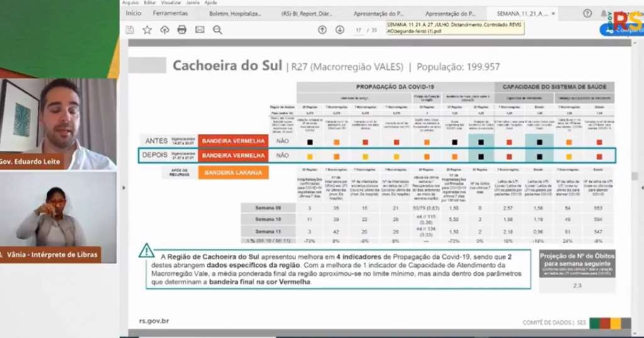Go to next page with down arrow

[340, 30]
